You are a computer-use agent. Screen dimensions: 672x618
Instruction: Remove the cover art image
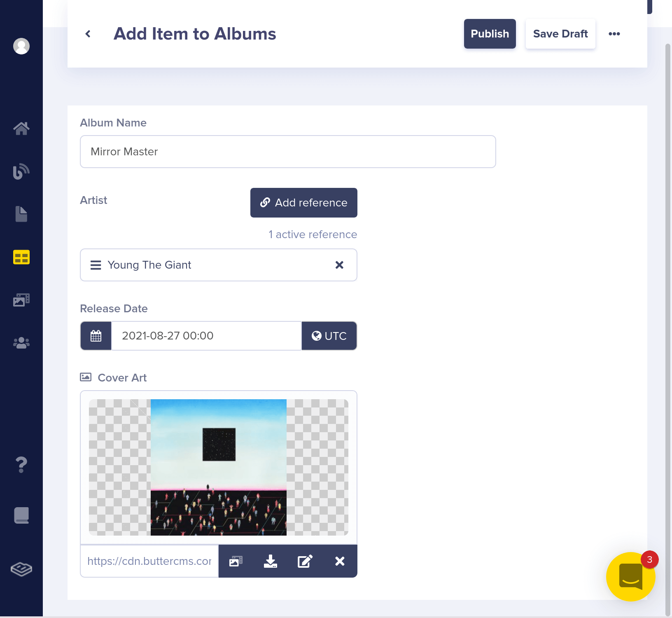tap(339, 561)
